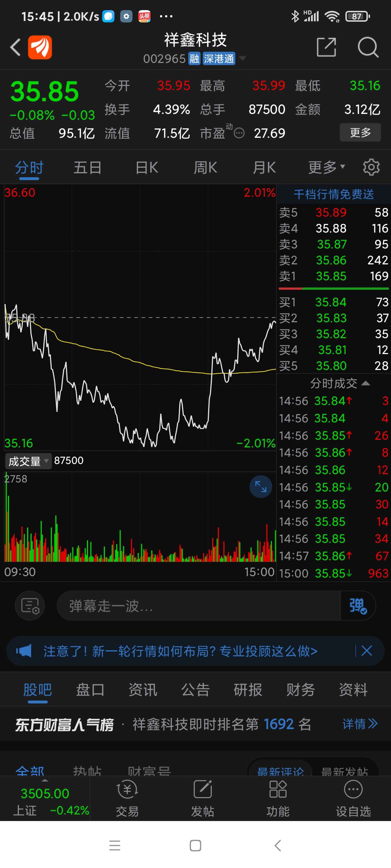Select 卖5 order at 35.89
The image size is (391, 868).
tap(333, 212)
